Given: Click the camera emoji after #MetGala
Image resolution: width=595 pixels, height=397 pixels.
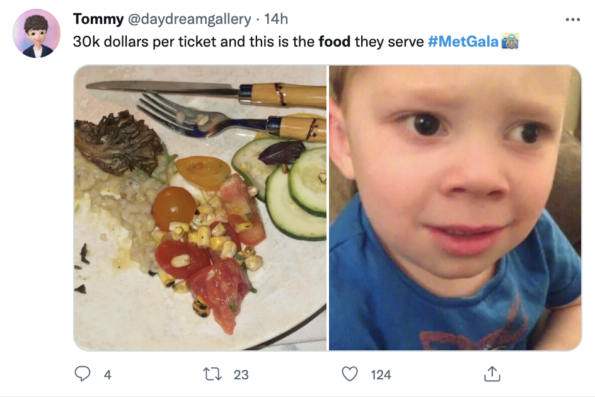Looking at the screenshot, I should (x=510, y=41).
